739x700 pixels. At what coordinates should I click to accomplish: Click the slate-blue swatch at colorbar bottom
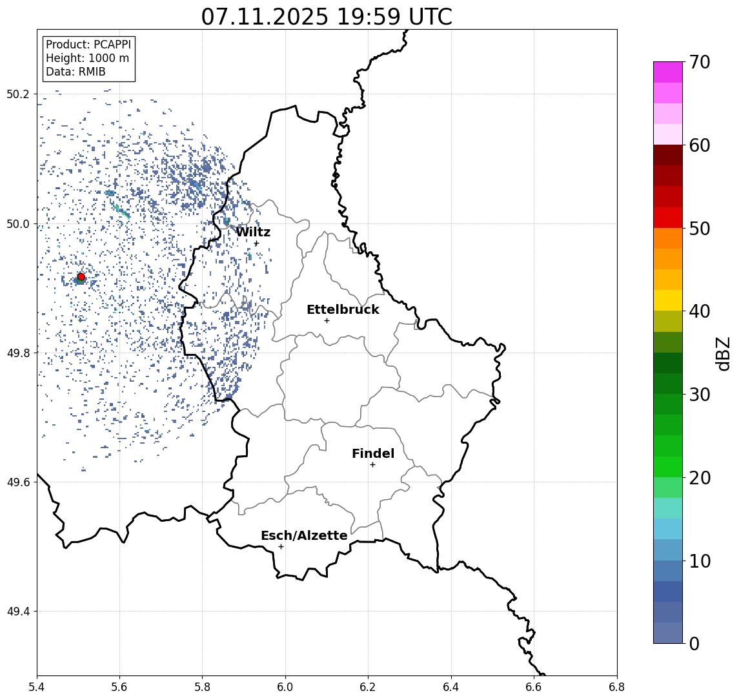(x=668, y=633)
